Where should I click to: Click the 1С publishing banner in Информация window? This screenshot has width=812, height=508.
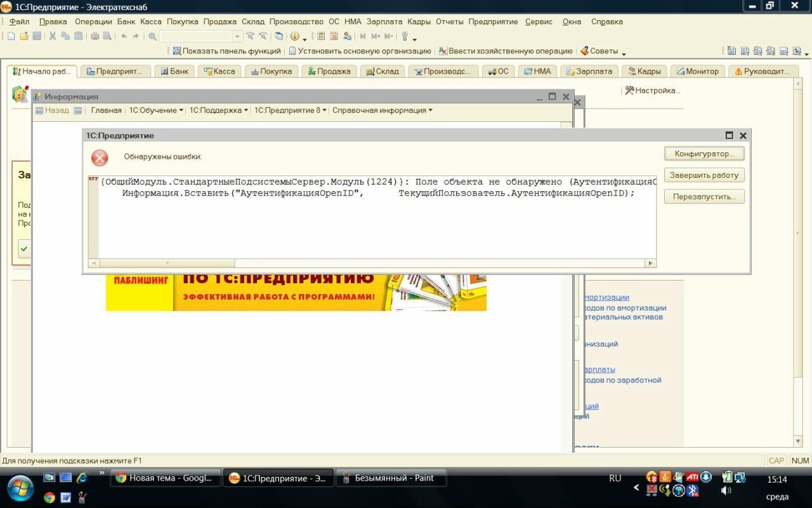click(296, 292)
